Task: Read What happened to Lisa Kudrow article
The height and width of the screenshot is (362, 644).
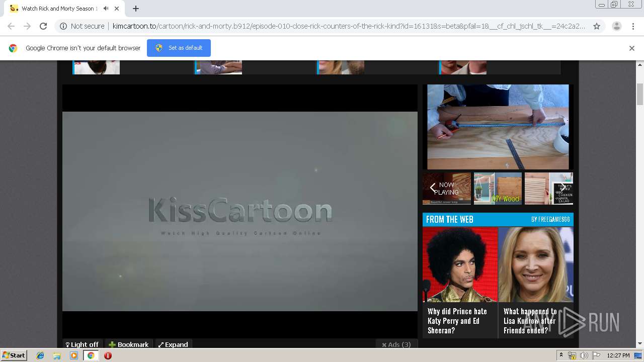Action: click(x=530, y=321)
